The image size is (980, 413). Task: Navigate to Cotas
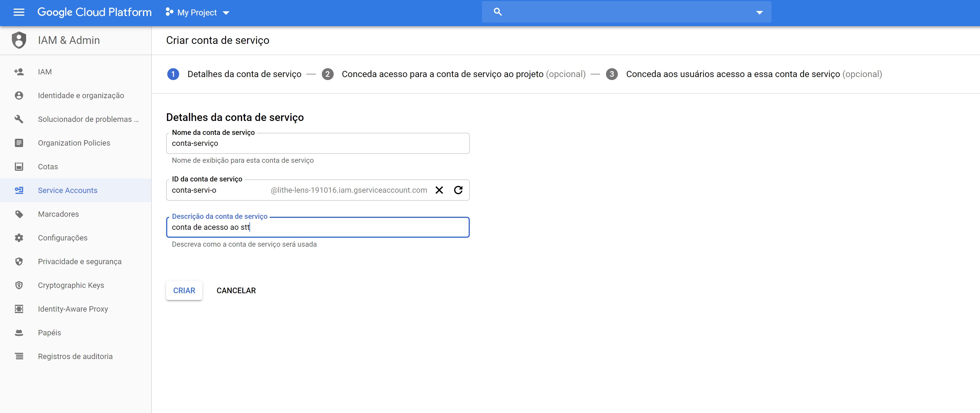(x=76, y=167)
